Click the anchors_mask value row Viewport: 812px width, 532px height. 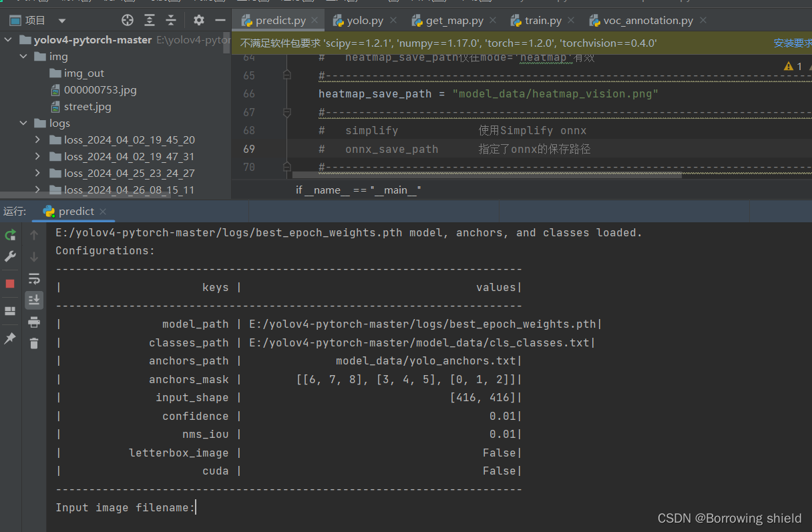tap(289, 380)
